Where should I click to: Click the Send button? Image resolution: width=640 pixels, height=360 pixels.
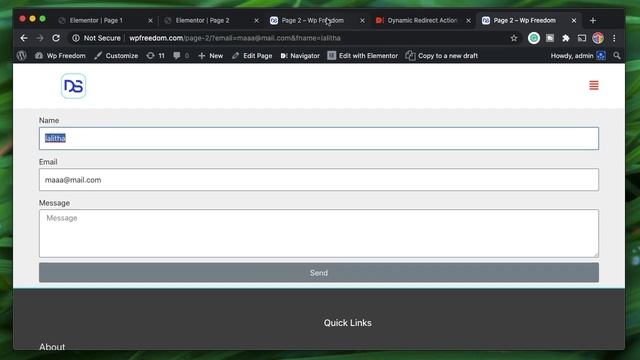[319, 273]
